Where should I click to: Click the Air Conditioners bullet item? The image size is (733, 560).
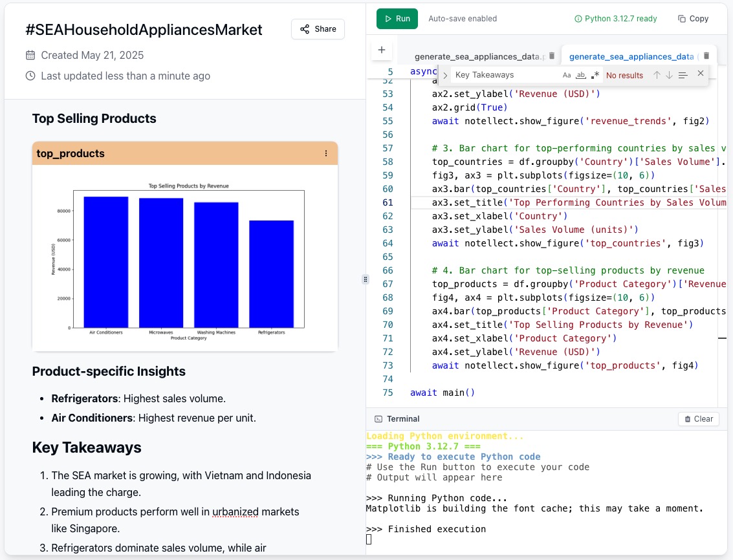click(154, 418)
